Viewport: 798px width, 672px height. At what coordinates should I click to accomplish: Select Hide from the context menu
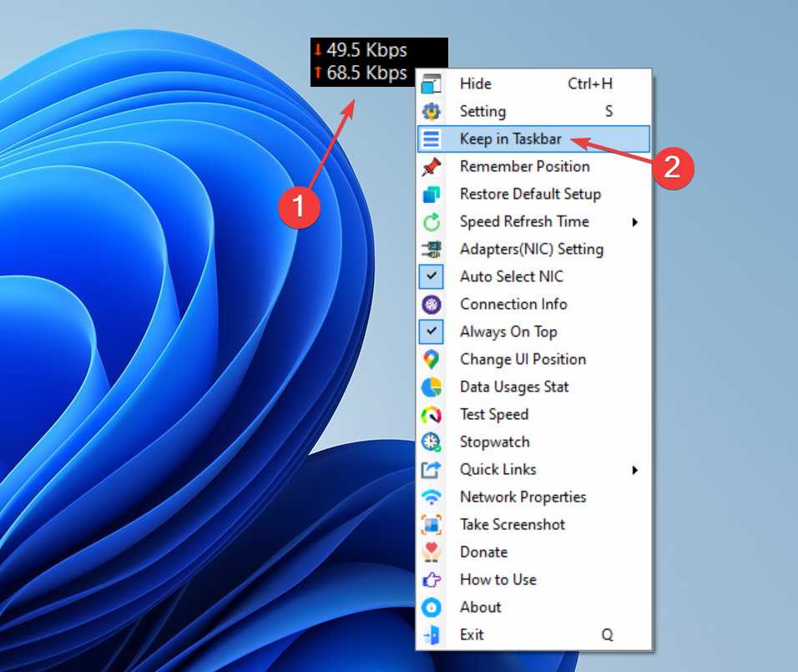534,83
